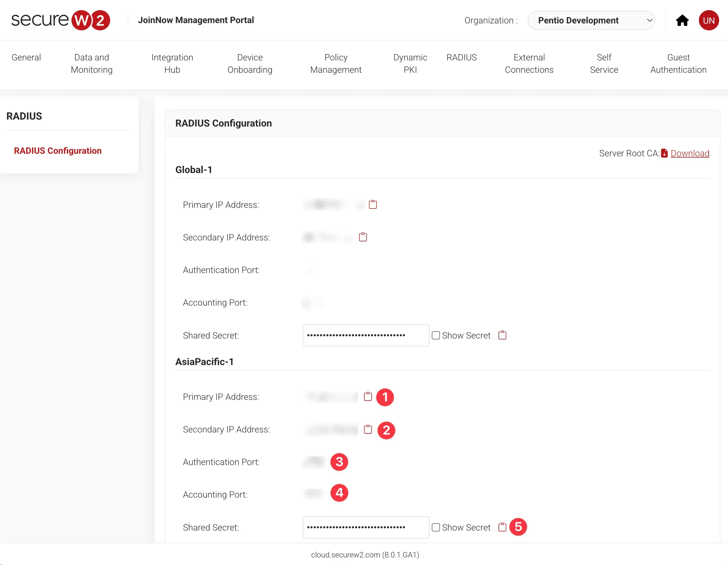Open the UN user avatar menu

708,20
